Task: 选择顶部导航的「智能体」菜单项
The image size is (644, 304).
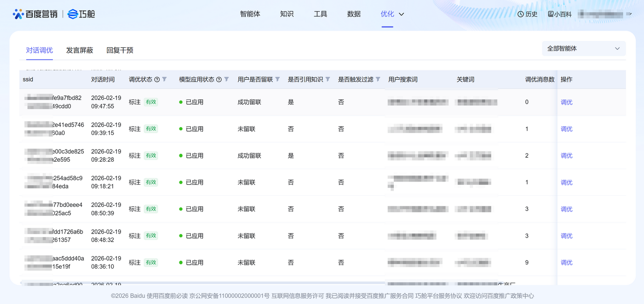Action: click(x=250, y=14)
